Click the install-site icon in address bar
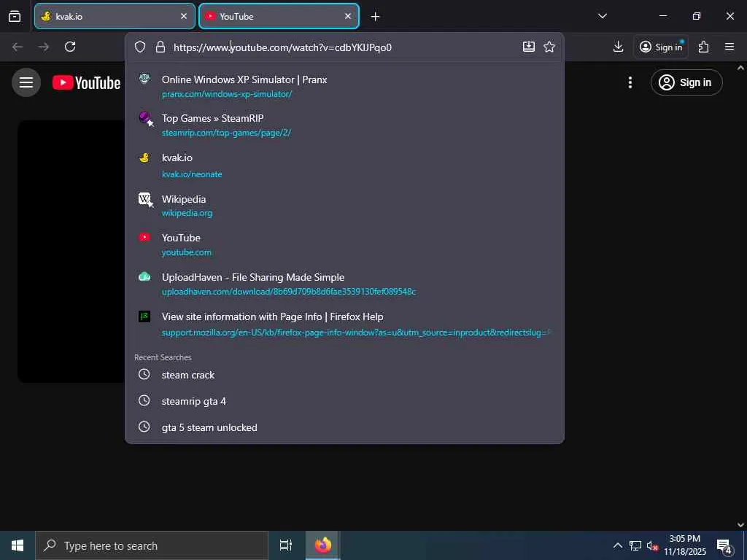This screenshot has width=747, height=560. pyautogui.click(x=529, y=47)
